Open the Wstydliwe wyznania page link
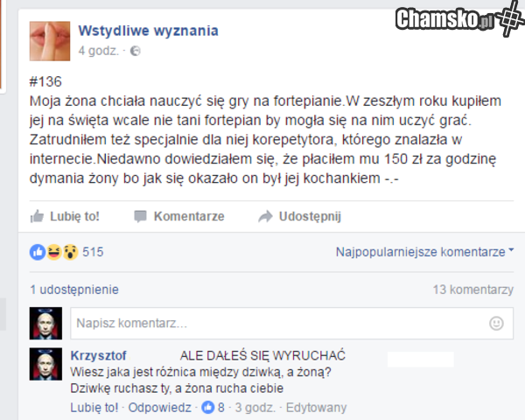This screenshot has width=525, height=420. click(x=148, y=31)
